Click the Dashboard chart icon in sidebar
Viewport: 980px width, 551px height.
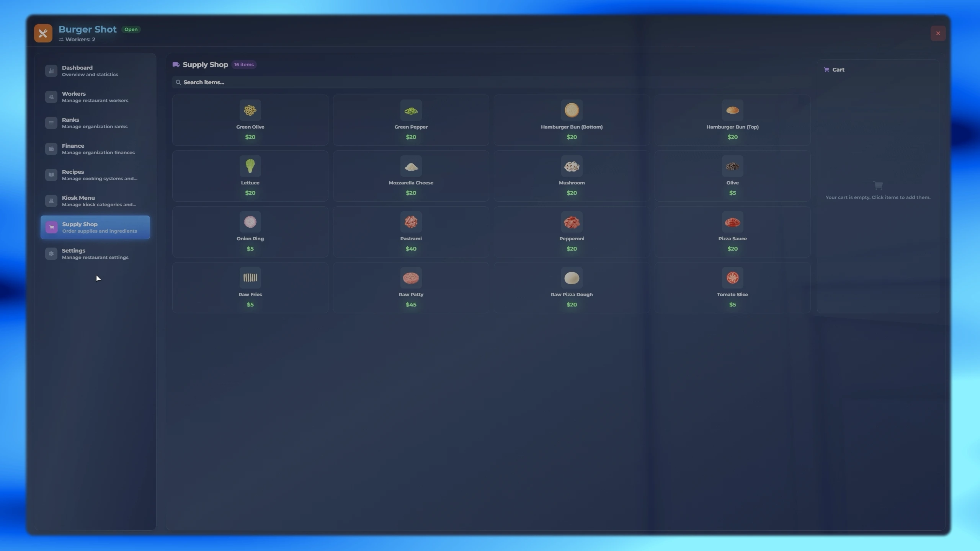(51, 71)
